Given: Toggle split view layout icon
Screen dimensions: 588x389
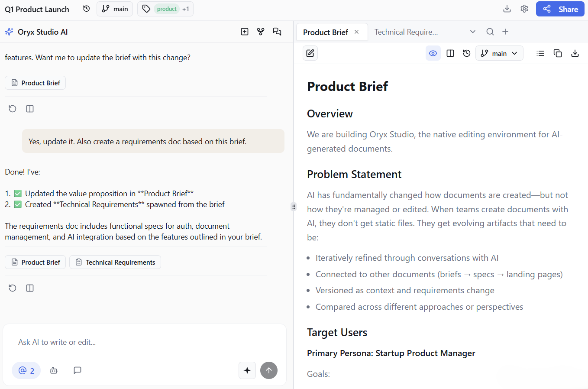Looking at the screenshot, I should 450,53.
